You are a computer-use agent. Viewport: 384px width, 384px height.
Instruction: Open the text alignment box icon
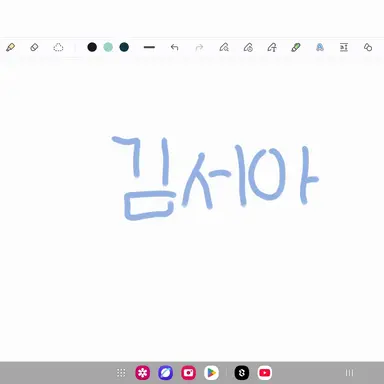[x=344, y=47]
